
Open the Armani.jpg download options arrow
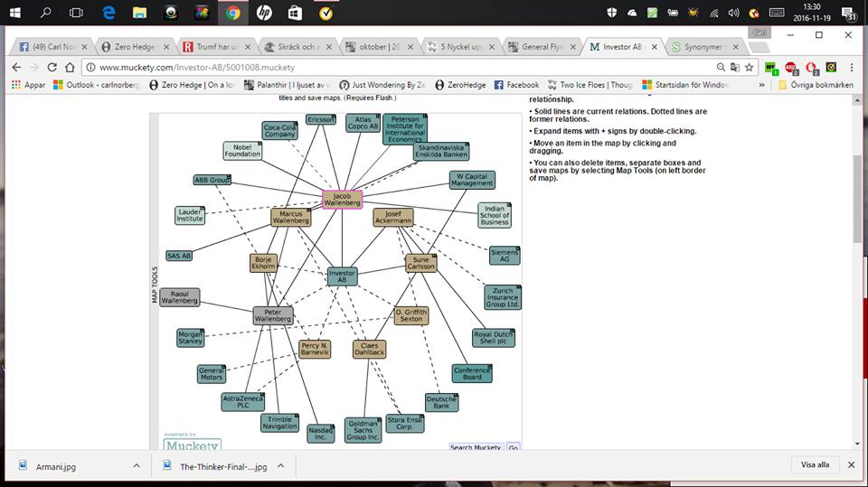(137, 465)
